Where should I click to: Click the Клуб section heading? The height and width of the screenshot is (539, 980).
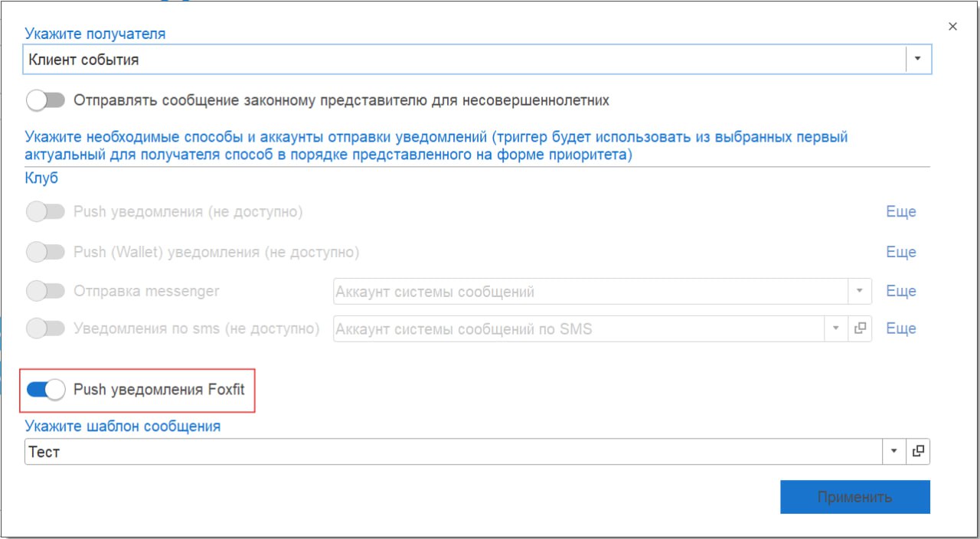point(41,178)
